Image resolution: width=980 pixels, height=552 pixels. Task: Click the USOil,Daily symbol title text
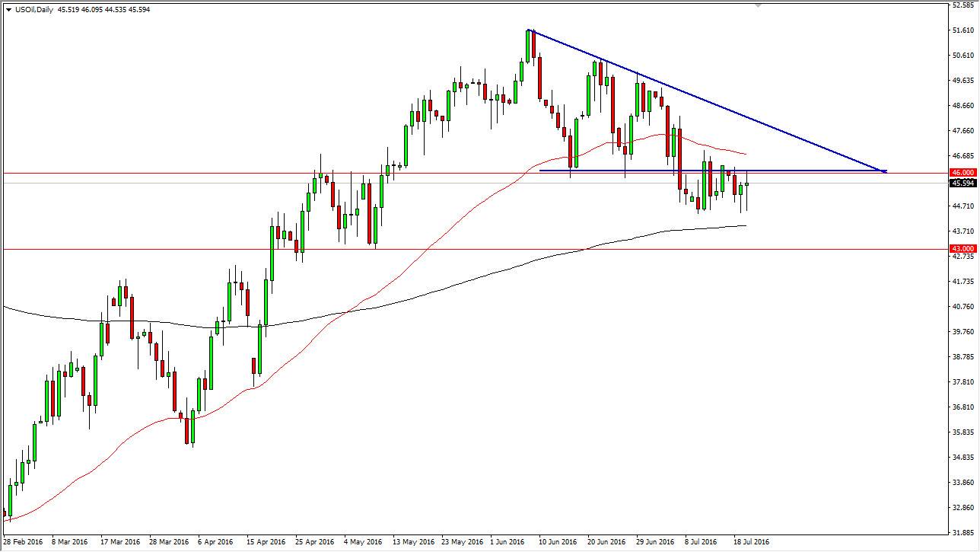point(33,10)
